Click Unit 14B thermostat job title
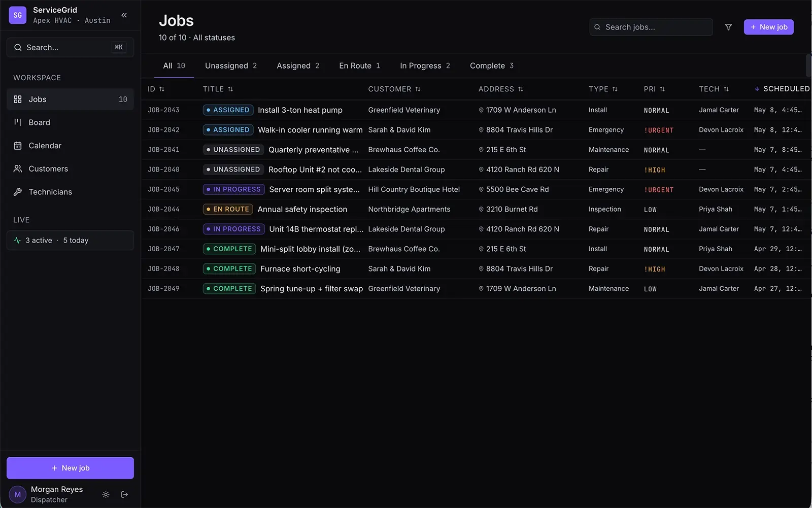The width and height of the screenshot is (812, 508). (x=316, y=229)
